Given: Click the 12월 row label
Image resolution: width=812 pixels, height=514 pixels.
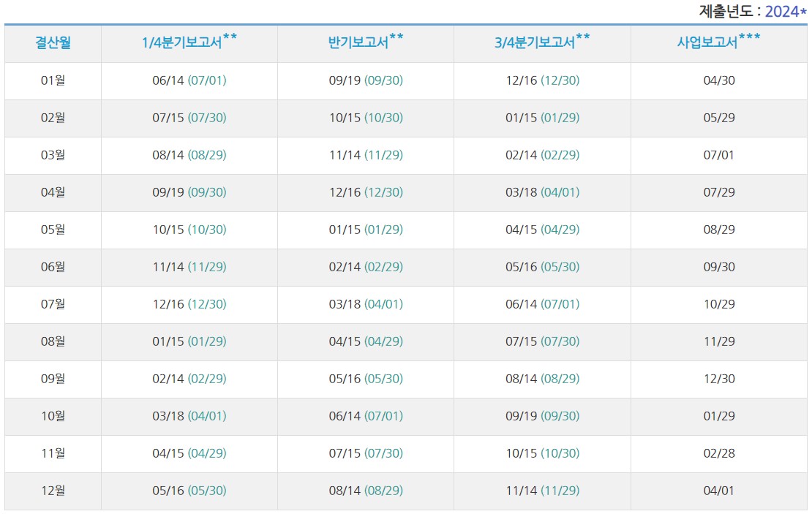Looking at the screenshot, I should [x=53, y=490].
